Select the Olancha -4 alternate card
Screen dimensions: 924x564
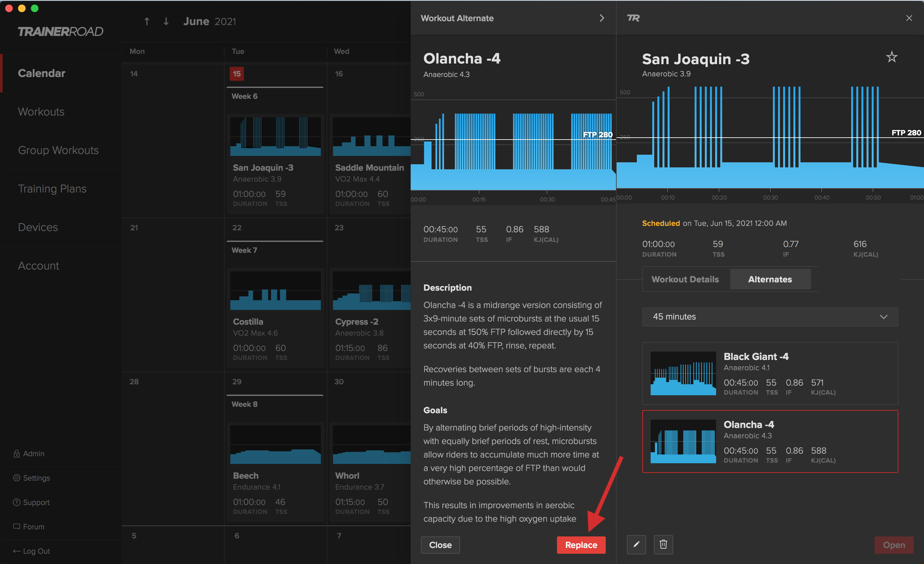[770, 441]
